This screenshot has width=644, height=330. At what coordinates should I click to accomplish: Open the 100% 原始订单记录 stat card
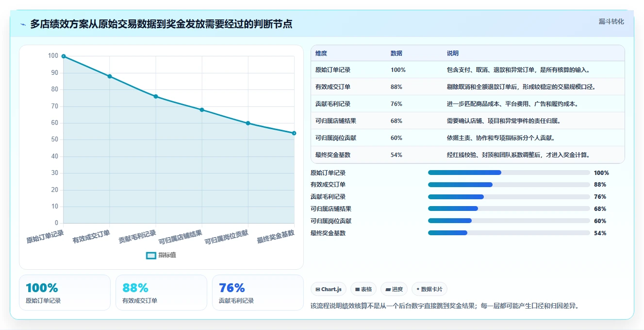coord(65,293)
